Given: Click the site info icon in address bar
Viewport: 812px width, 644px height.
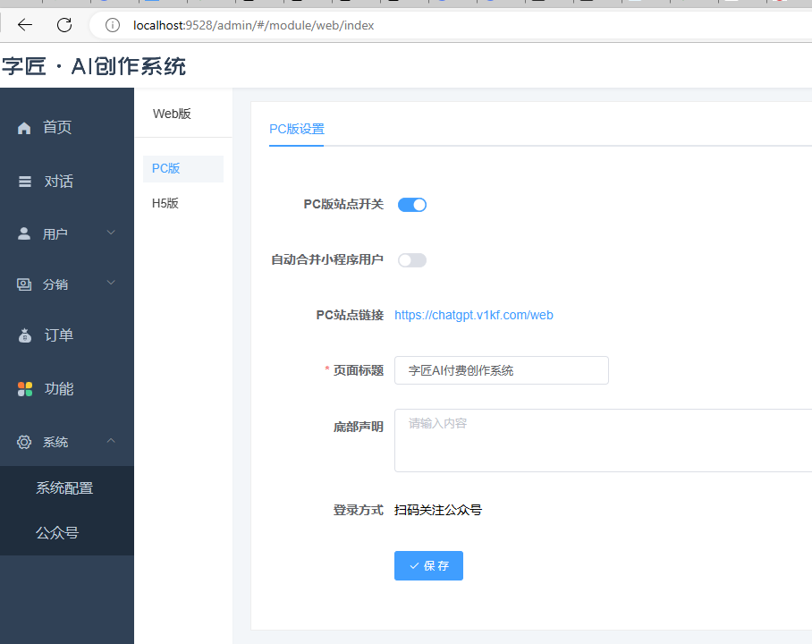Looking at the screenshot, I should pyautogui.click(x=113, y=25).
